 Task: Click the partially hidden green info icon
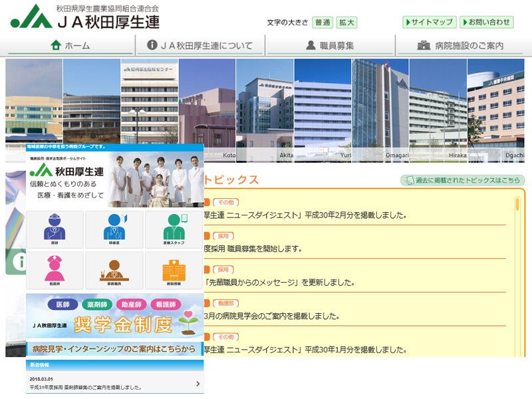click(x=19, y=261)
